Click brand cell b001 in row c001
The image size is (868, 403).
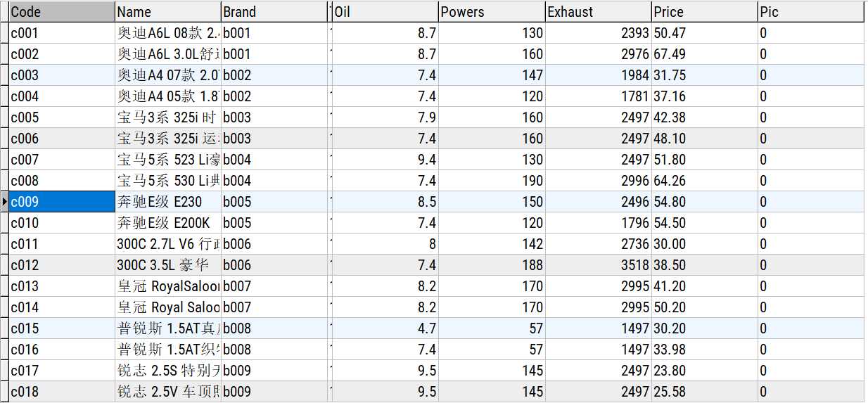274,33
